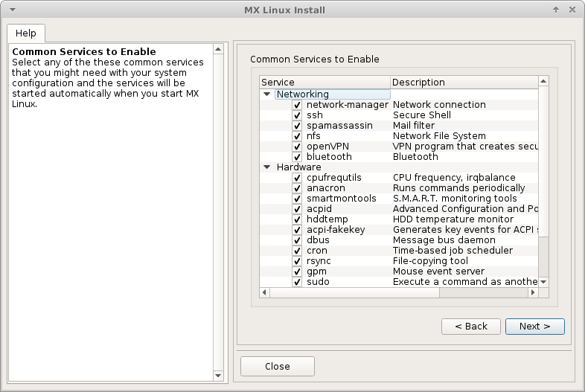This screenshot has height=392, width=585.
Task: Select the Networking tree row
Action: [x=333, y=94]
